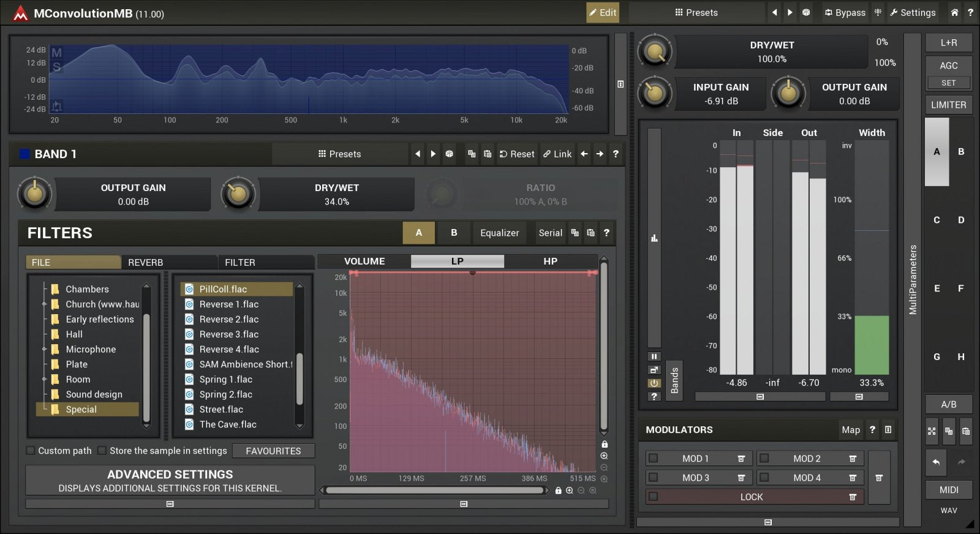Open the Band 1 Presets dropdown
The width and height of the screenshot is (980, 534).
tap(339, 154)
